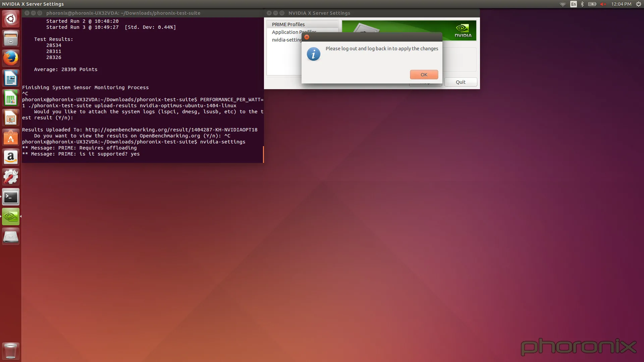Switch to Terminal via the dock icon

point(11,197)
